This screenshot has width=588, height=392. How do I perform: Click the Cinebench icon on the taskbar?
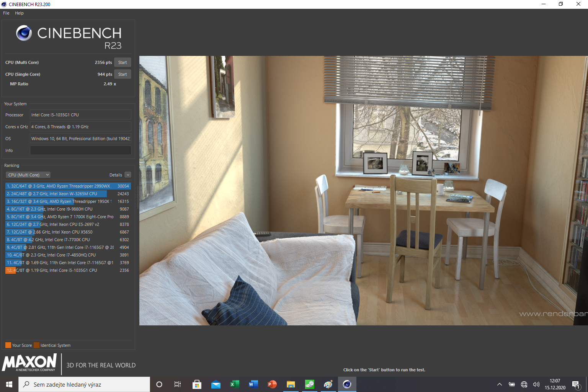[x=347, y=384]
